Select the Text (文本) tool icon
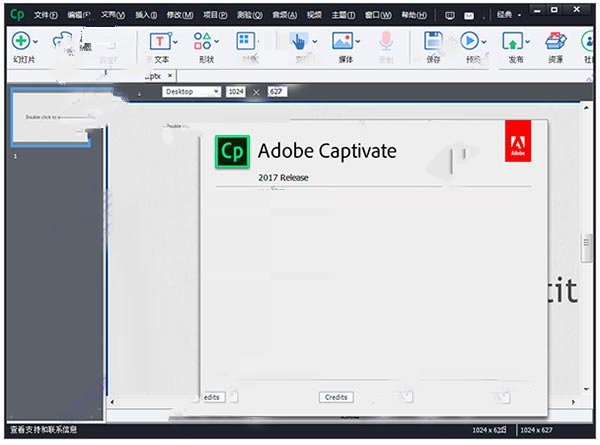The image size is (600, 445). click(160, 41)
